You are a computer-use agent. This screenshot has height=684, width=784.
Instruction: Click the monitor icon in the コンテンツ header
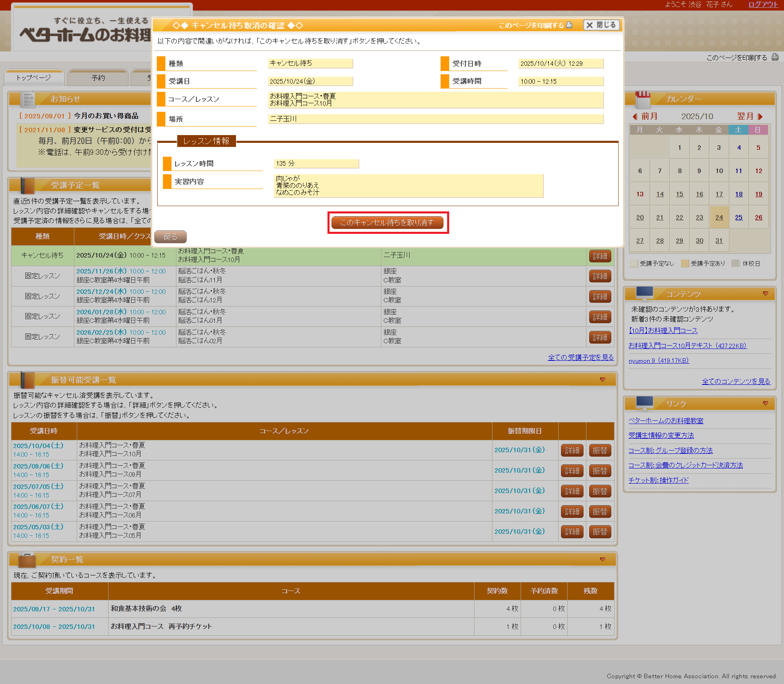(644, 293)
